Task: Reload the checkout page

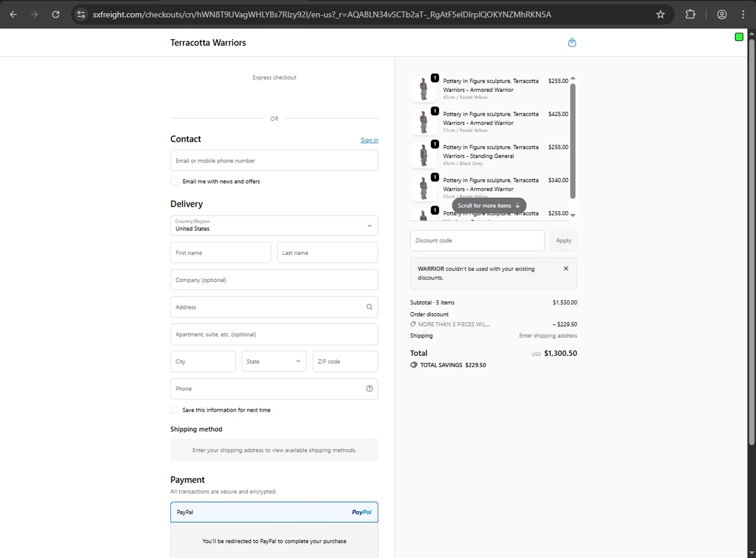Action: click(56, 15)
